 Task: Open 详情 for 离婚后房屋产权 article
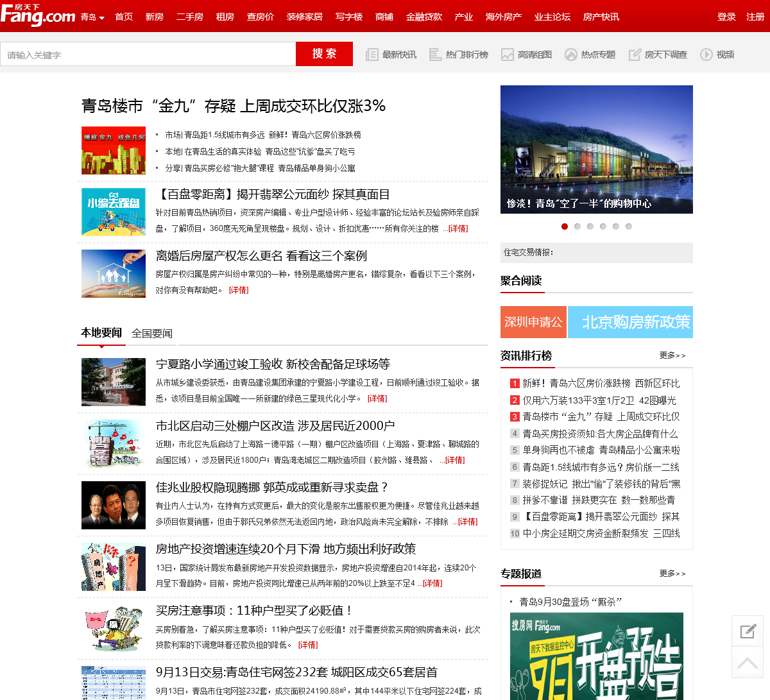239,290
